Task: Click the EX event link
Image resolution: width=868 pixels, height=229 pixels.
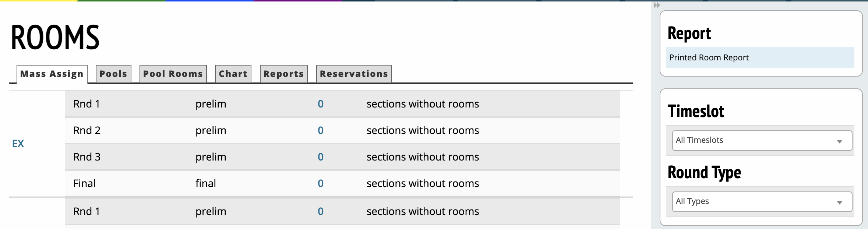Action: pyautogui.click(x=18, y=144)
